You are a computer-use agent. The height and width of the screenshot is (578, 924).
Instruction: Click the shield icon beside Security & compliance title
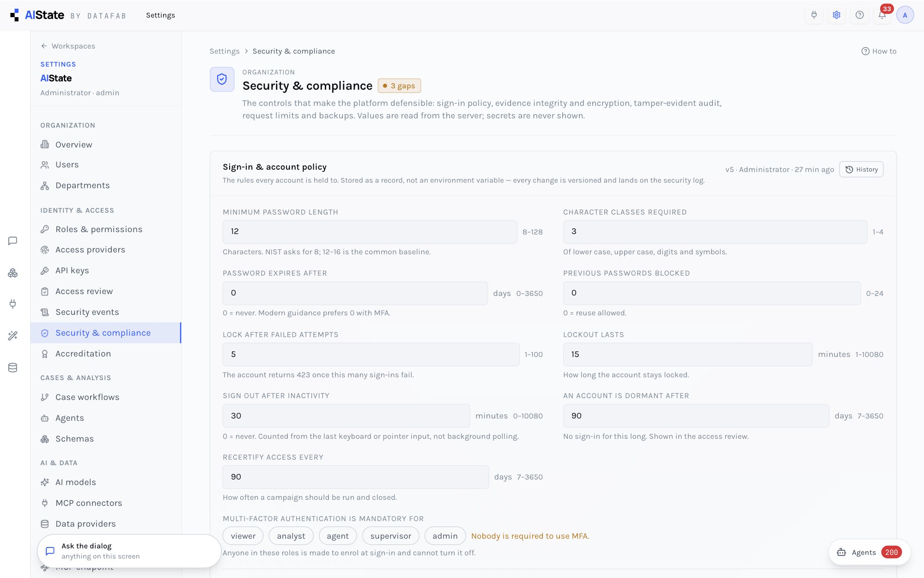point(222,79)
